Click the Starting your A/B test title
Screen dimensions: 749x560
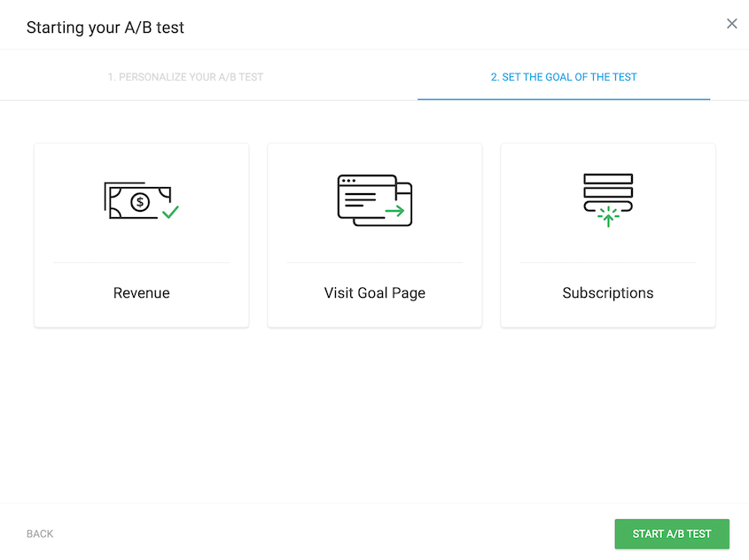tap(105, 27)
